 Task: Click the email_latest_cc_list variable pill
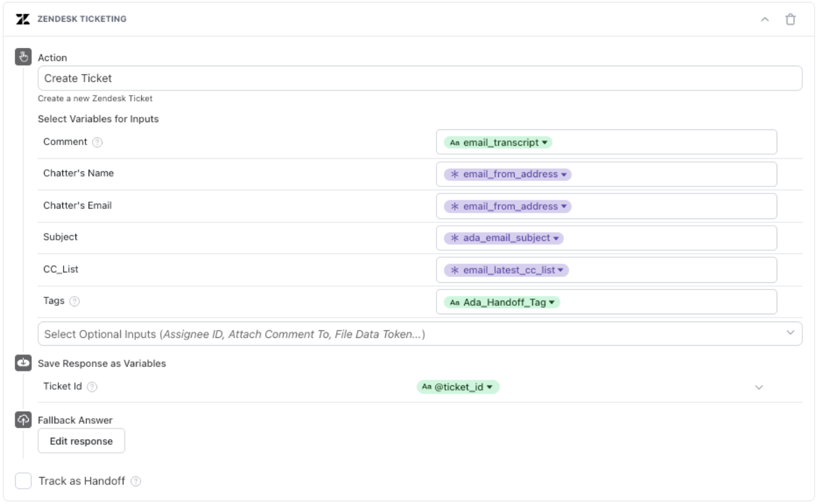506,270
